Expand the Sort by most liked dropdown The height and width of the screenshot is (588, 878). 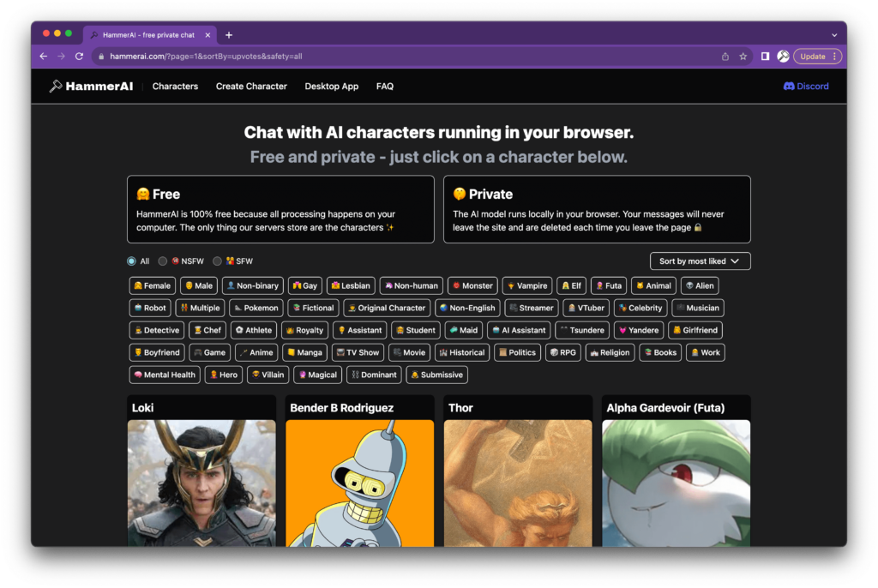(x=700, y=261)
